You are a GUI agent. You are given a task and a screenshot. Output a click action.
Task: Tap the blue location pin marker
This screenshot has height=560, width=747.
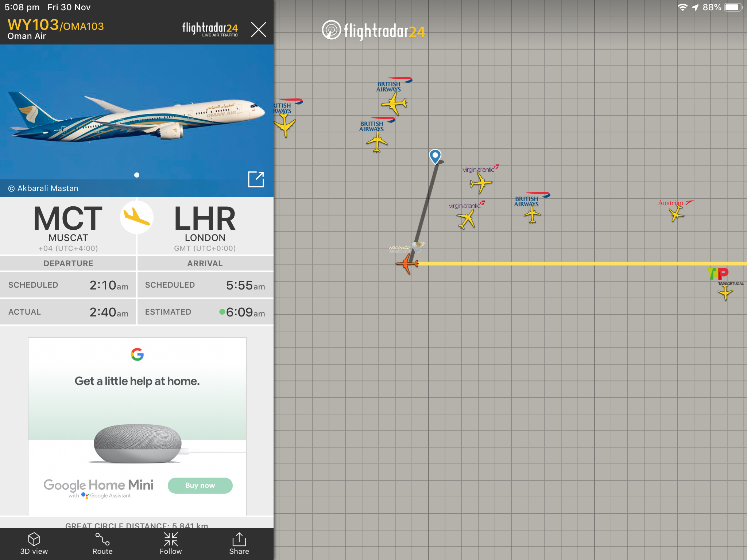coord(435,156)
